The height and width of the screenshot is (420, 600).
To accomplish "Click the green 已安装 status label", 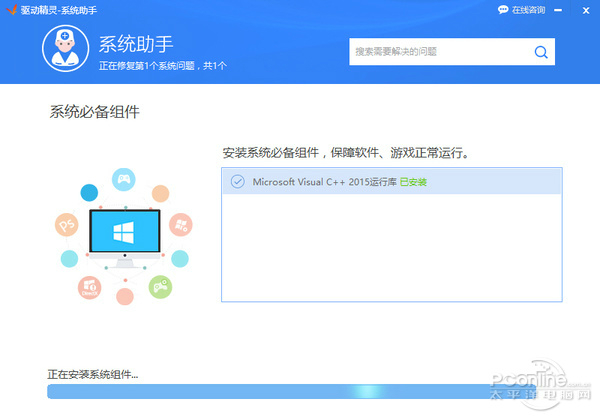I will click(413, 182).
